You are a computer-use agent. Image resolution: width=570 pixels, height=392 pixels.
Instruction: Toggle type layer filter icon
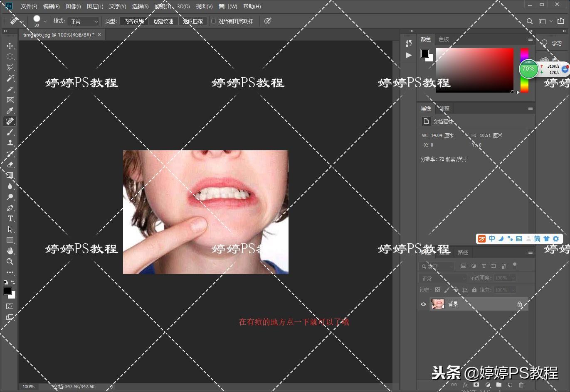tap(484, 266)
